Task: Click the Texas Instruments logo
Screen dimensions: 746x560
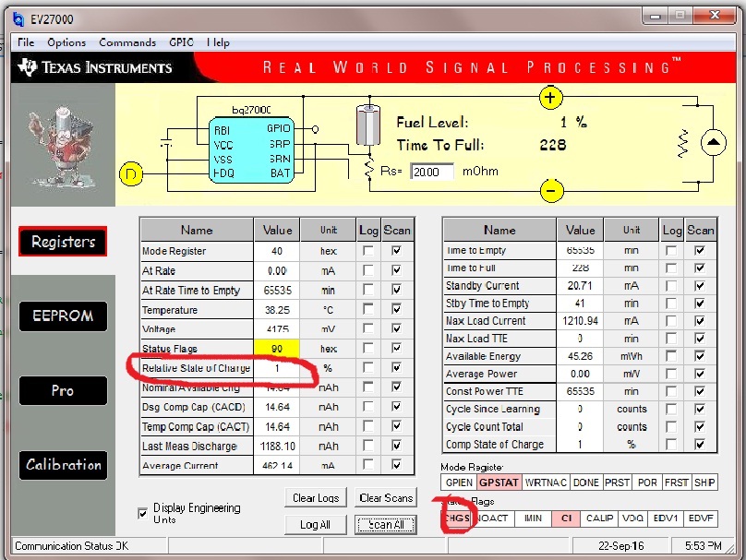Action: point(95,67)
